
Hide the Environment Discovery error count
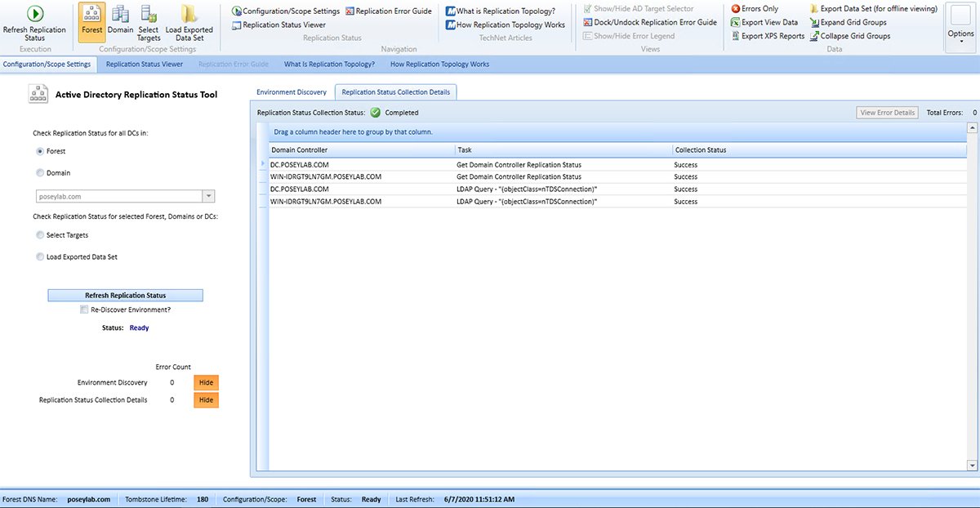(x=206, y=382)
